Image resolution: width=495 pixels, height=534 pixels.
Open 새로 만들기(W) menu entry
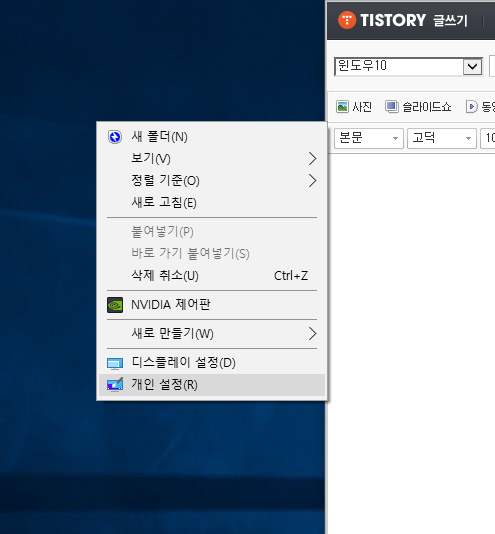click(x=212, y=334)
